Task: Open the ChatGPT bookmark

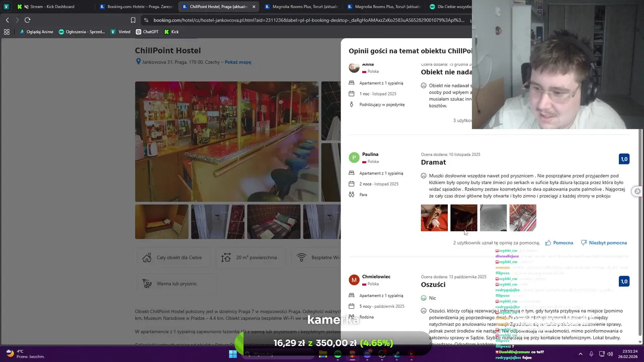Action: (147, 32)
